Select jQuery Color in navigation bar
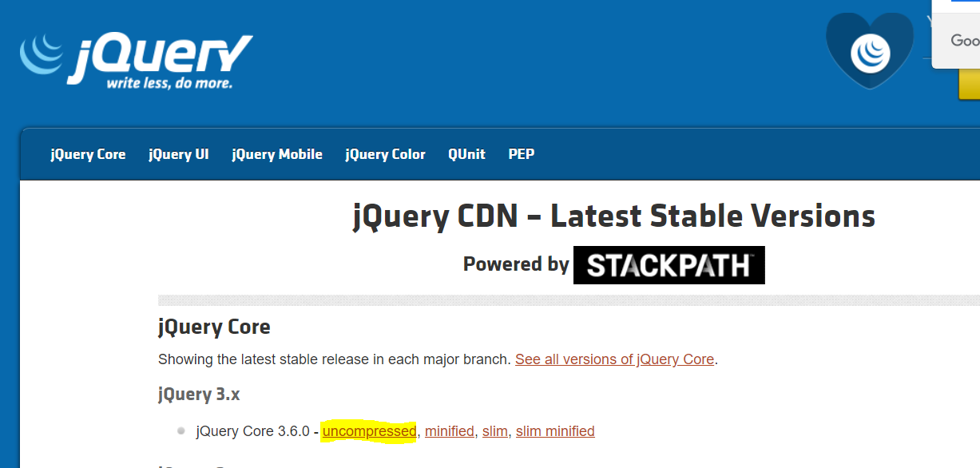This screenshot has width=980, height=468. [386, 154]
